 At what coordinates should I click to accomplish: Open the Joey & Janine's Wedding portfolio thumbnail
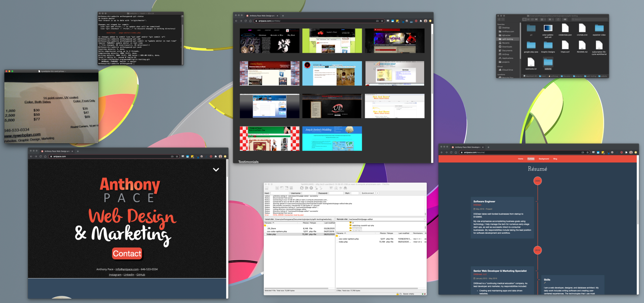[332, 139]
